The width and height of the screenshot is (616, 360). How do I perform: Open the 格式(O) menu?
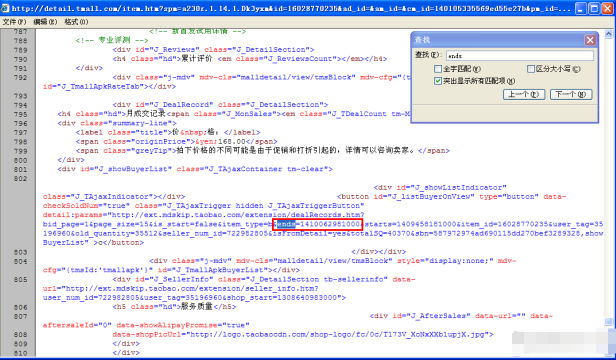point(76,22)
